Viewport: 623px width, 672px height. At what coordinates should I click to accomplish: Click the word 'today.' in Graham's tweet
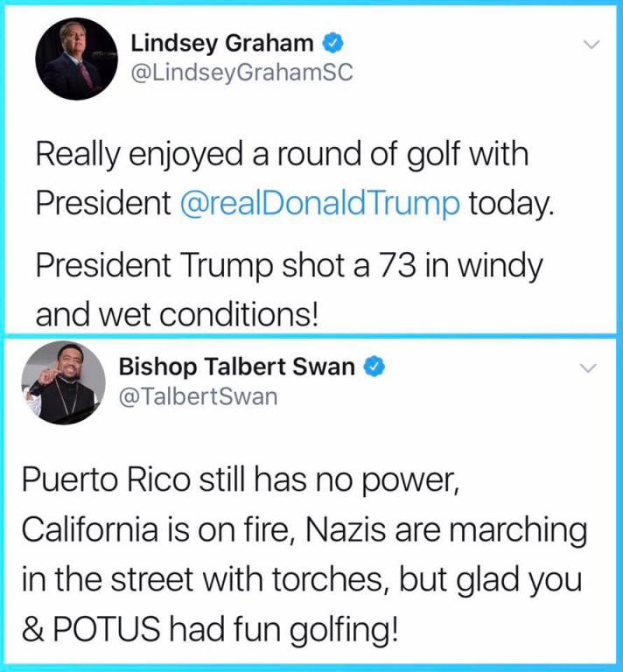[x=511, y=202]
